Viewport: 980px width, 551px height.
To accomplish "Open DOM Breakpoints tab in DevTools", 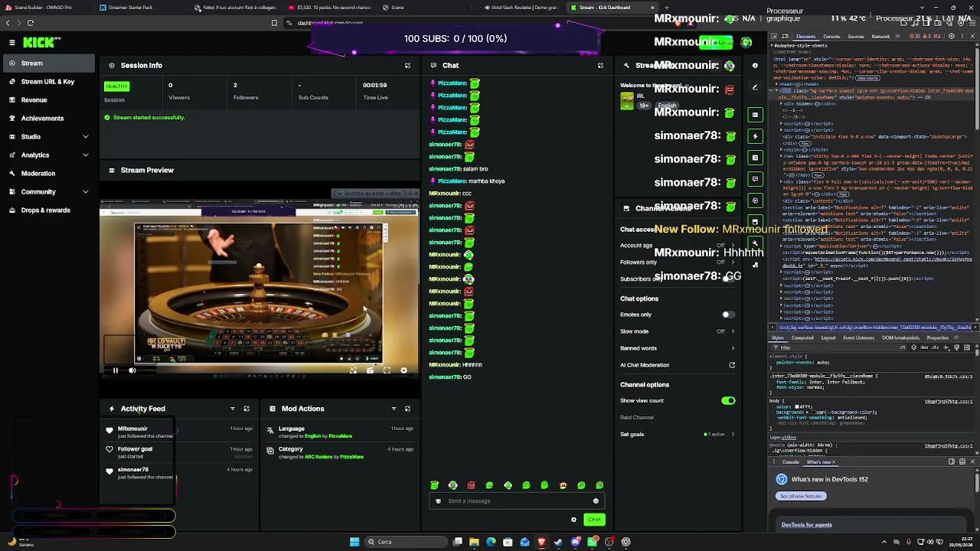I will point(901,338).
